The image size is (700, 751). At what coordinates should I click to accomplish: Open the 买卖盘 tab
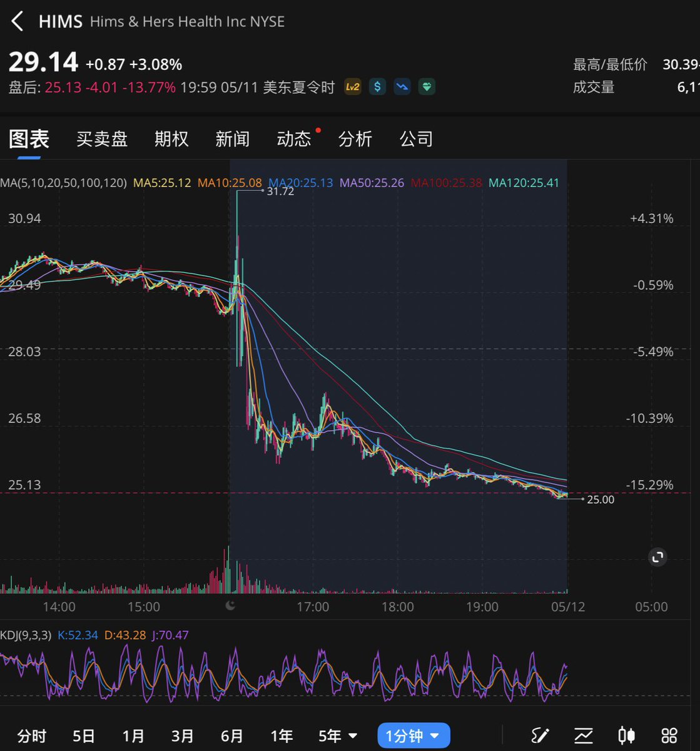coord(102,139)
